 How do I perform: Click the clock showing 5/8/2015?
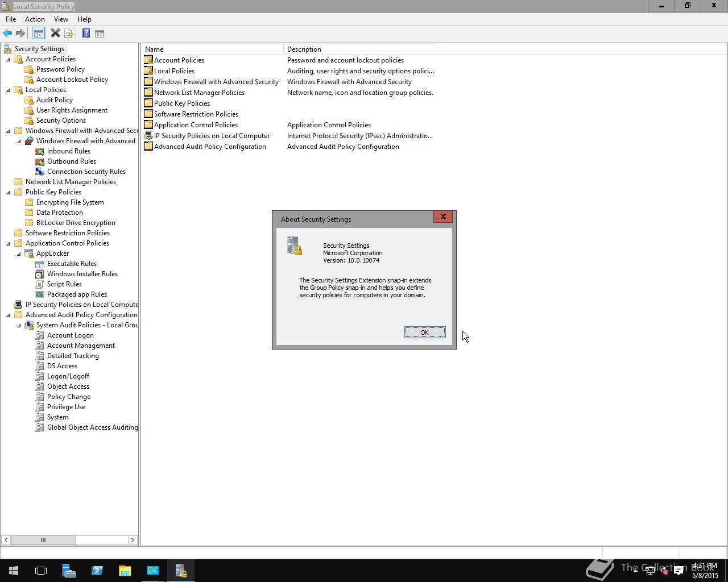(x=705, y=571)
